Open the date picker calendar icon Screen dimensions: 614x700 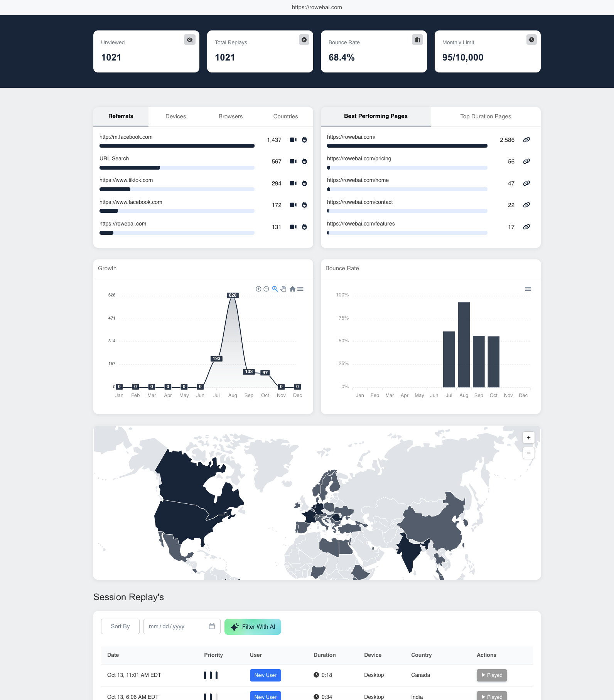coord(212,626)
